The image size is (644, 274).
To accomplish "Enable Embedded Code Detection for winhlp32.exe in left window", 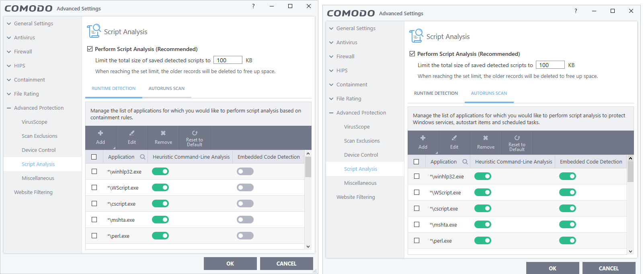I will click(245, 172).
